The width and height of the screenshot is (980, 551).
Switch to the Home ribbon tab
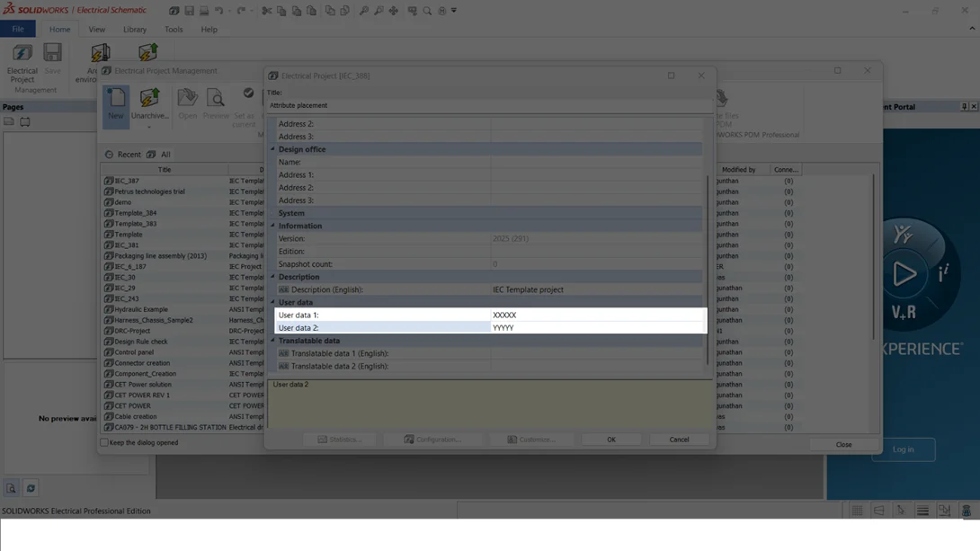pos(59,29)
